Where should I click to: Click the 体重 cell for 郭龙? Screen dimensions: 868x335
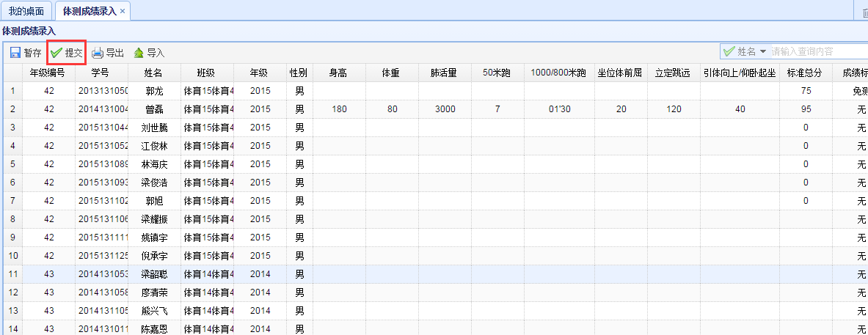coord(392,91)
